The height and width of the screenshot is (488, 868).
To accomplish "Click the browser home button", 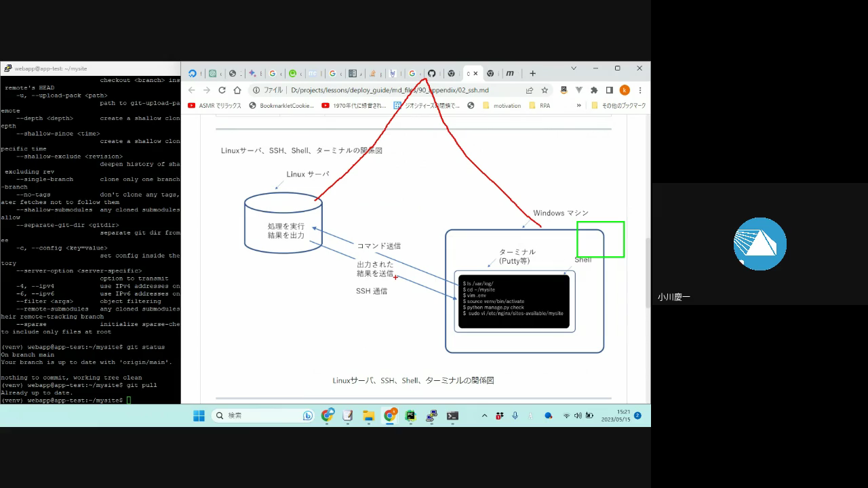I will click(x=237, y=90).
